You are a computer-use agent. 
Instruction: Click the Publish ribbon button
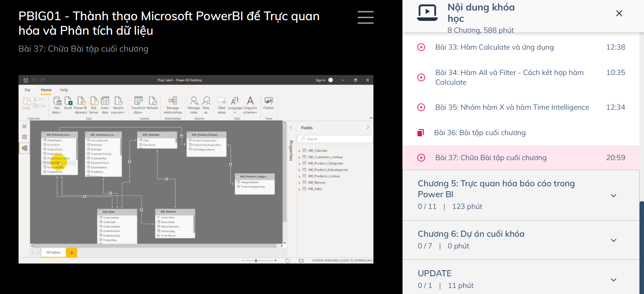click(x=269, y=103)
